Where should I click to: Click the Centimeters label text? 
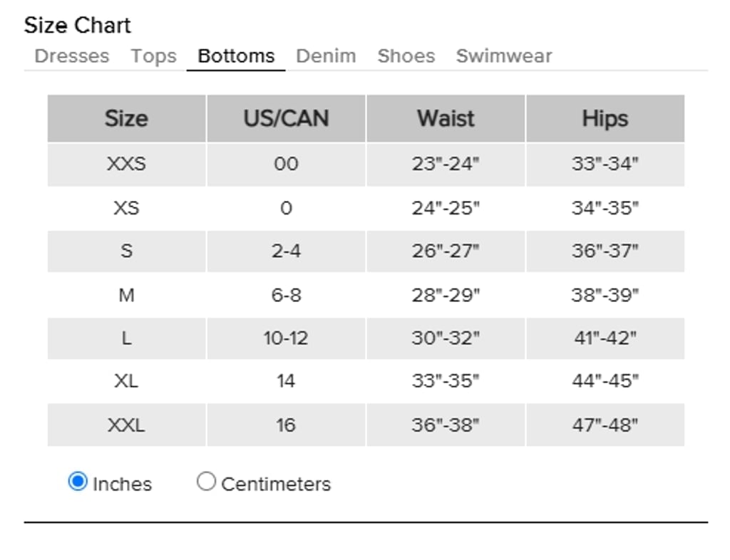pyautogui.click(x=276, y=484)
